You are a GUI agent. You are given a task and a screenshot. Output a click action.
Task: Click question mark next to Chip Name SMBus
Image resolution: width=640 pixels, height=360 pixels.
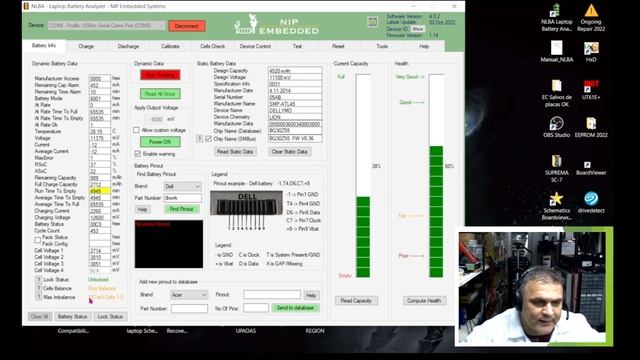tap(199, 139)
